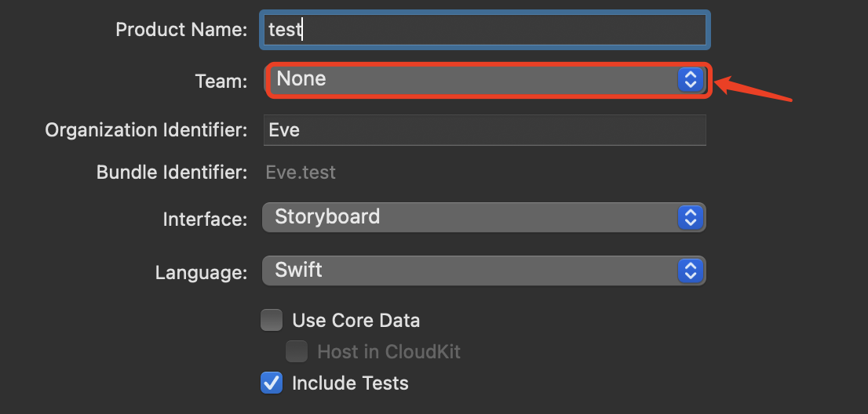Click the "Include Tests" label text
Viewport: 868px width, 414px height.
[x=350, y=383]
